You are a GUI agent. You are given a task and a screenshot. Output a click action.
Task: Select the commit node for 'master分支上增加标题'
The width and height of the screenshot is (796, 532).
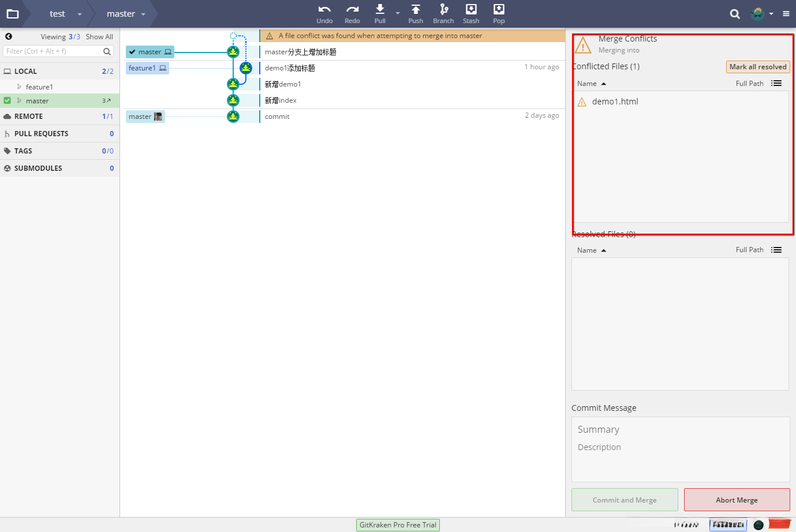pos(233,52)
